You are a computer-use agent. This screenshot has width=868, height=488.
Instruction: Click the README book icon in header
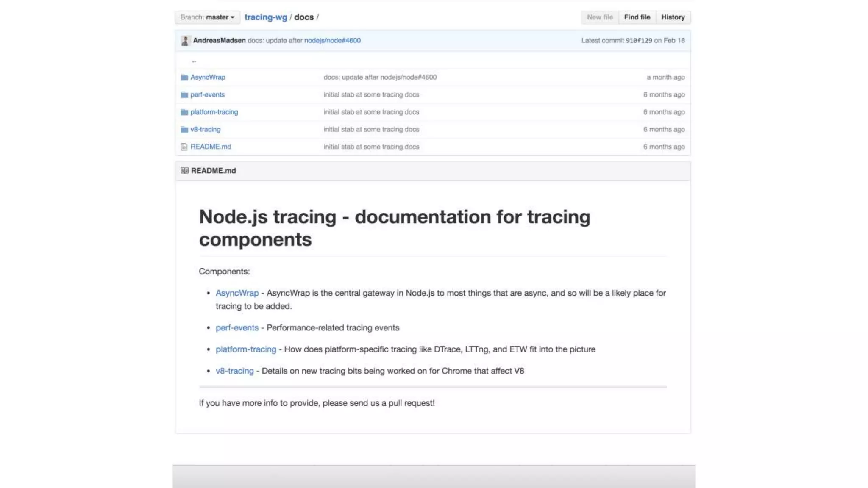tap(184, 171)
